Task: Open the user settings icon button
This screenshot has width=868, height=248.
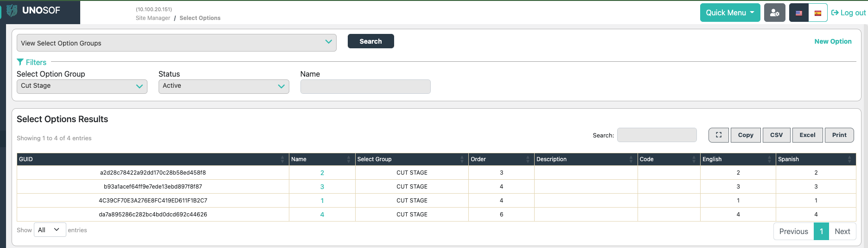Action: point(774,13)
